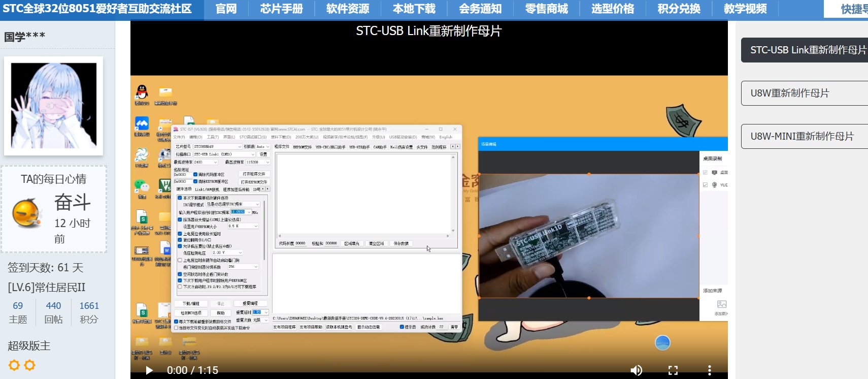Click the QQ penguin desktop icon in the video
The width and height of the screenshot is (868, 379).
pos(142,92)
